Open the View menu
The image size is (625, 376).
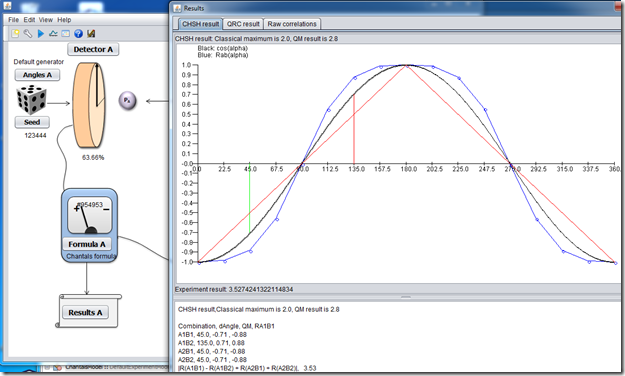pos(45,20)
